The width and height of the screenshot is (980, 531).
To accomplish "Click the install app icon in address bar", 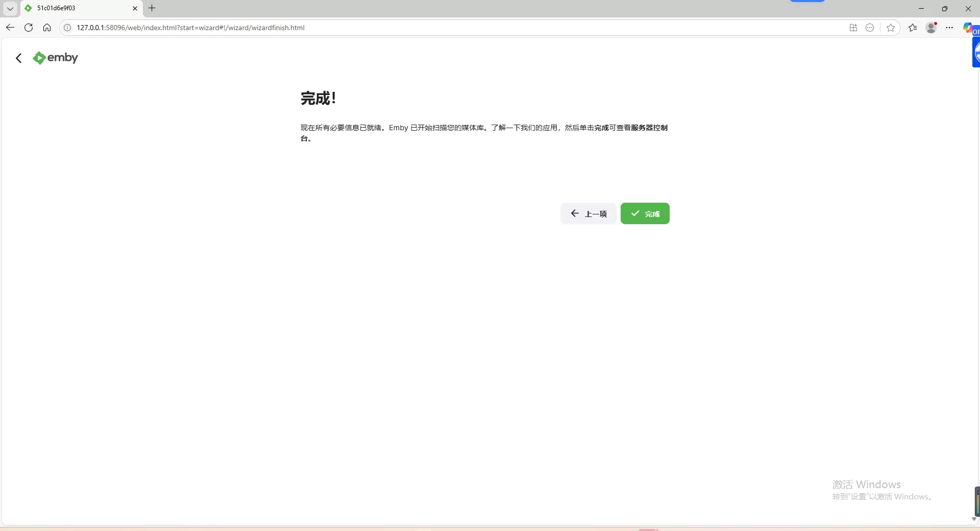I will click(x=853, y=28).
